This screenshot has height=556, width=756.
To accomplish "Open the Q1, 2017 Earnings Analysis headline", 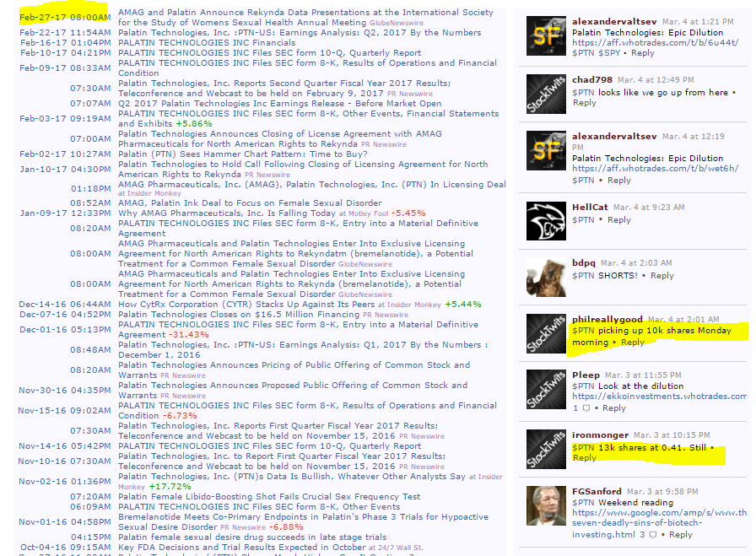I will (303, 350).
